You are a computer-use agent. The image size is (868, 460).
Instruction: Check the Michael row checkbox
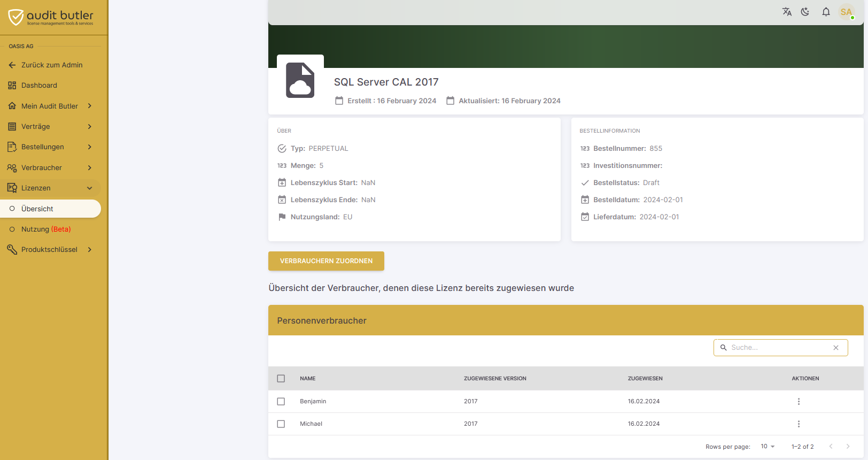281,424
